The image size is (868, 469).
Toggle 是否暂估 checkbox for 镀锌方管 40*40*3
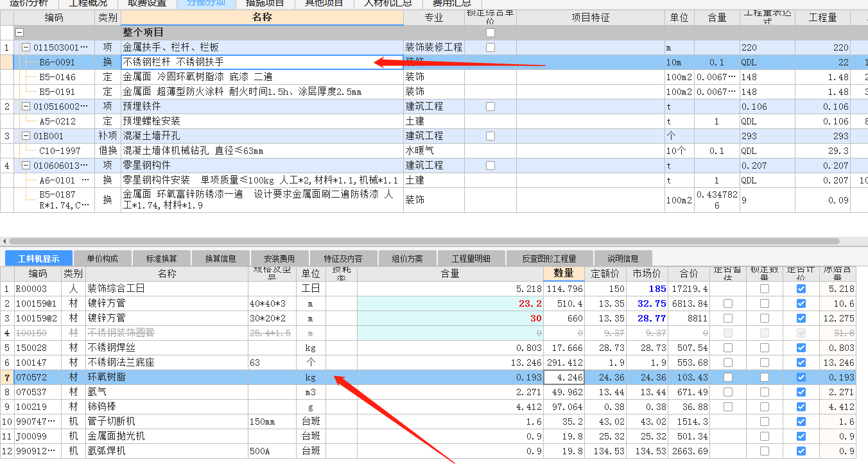pos(728,303)
